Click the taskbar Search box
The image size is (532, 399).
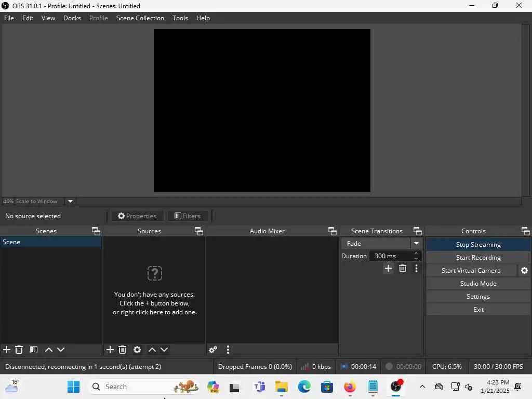[x=144, y=387]
